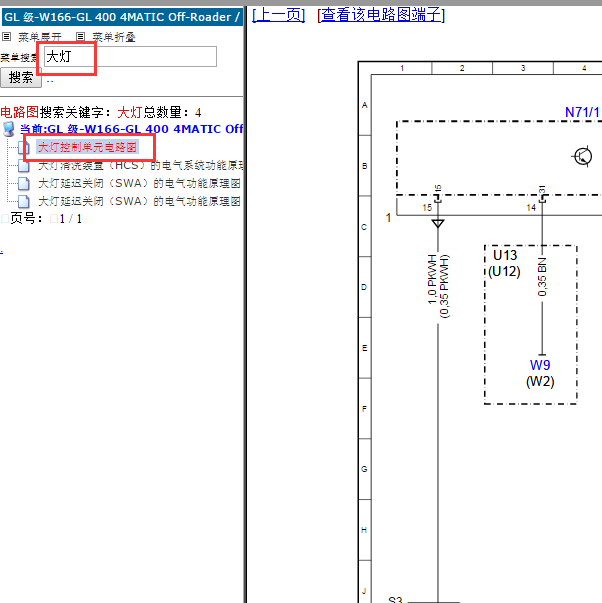Click the (U12) label in diagram
602x603 pixels.
click(504, 272)
